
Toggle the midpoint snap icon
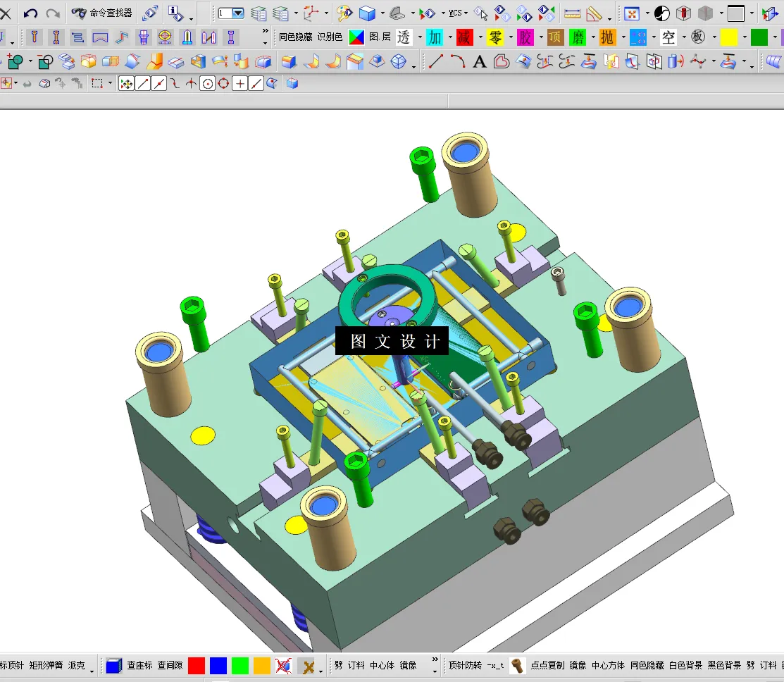coord(159,84)
